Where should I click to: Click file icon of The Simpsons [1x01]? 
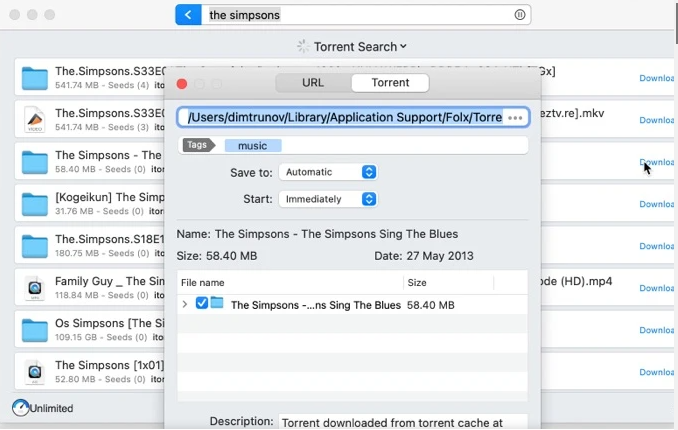(x=35, y=372)
